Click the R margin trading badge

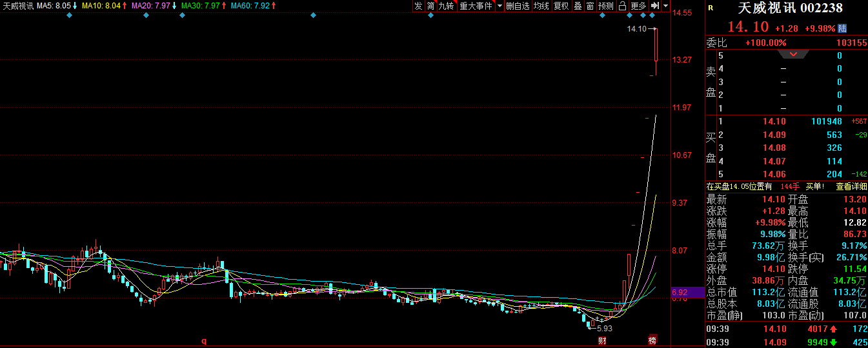(x=711, y=8)
